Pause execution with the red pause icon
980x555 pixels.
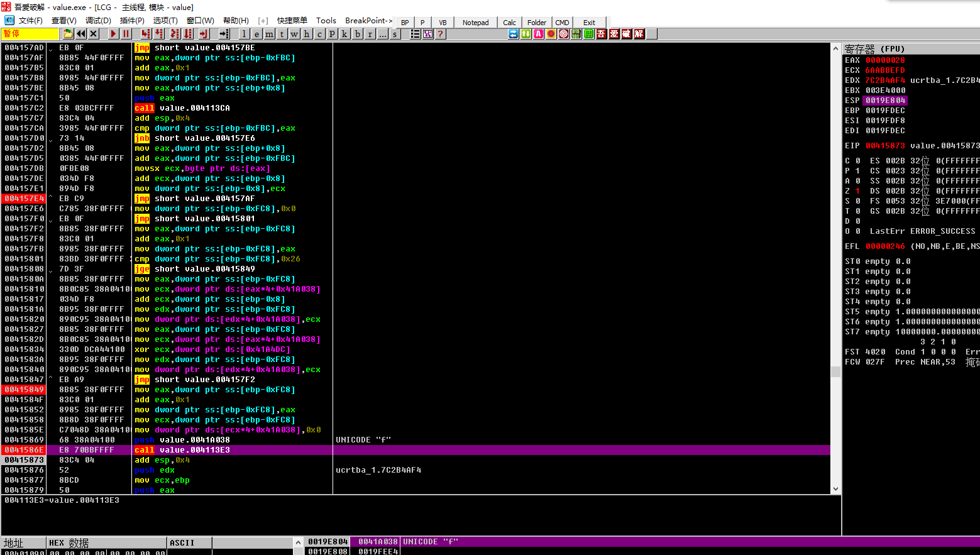tap(126, 34)
